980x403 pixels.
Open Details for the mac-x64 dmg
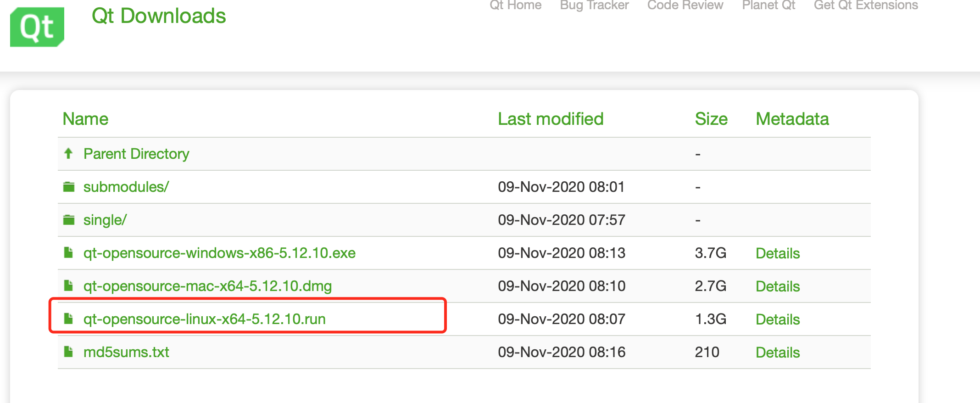tap(778, 286)
